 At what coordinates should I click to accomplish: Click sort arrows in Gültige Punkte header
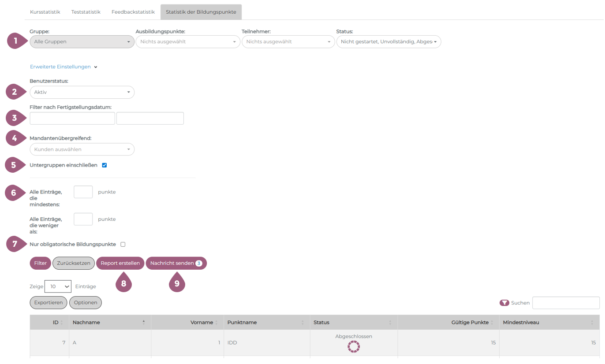click(x=492, y=323)
